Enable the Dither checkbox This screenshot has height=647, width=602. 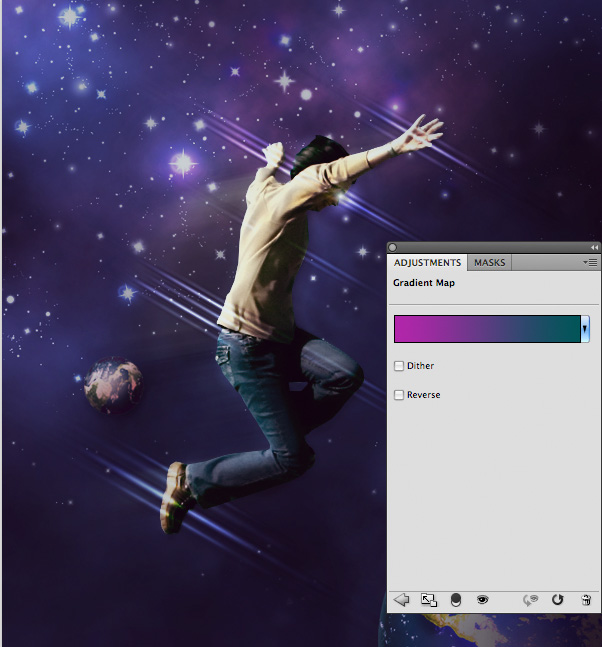click(399, 366)
